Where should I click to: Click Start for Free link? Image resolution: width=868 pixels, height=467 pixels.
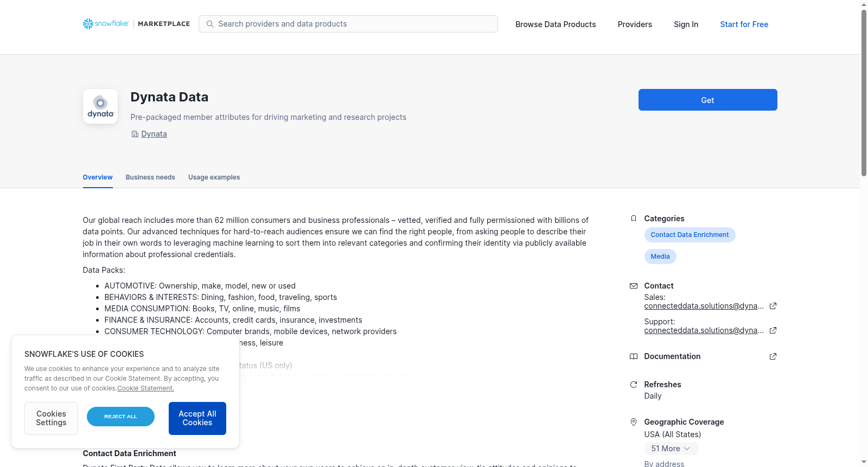744,24
